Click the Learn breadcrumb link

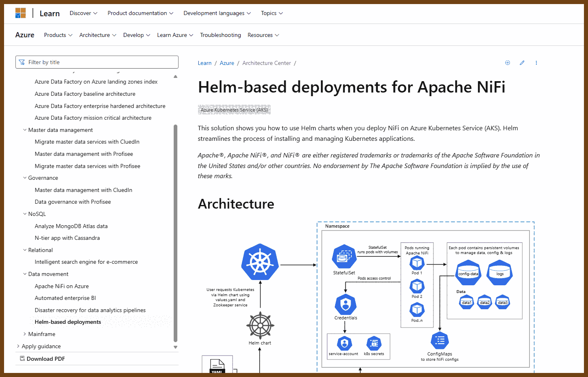coord(205,63)
